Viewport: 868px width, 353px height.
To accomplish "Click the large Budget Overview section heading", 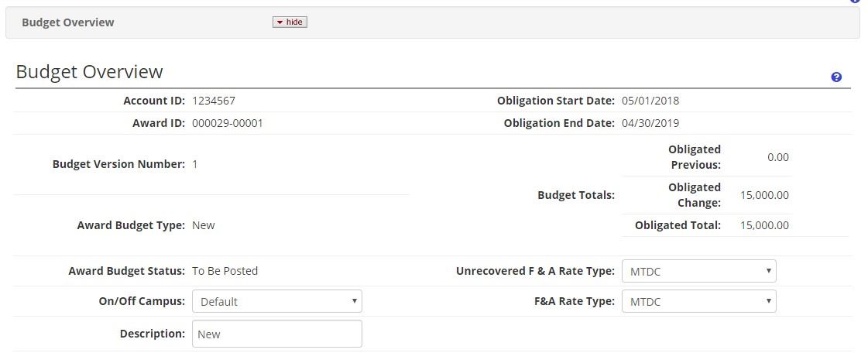I will click(89, 72).
